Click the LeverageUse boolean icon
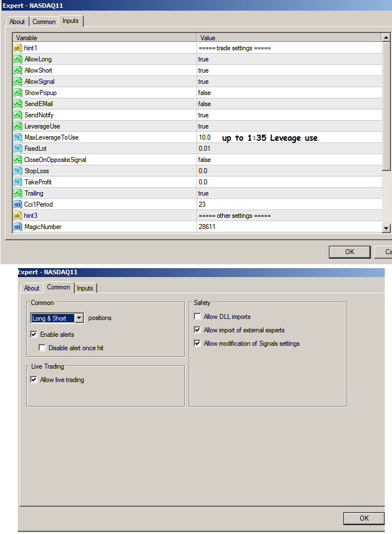The height and width of the screenshot is (534, 392). (18, 126)
